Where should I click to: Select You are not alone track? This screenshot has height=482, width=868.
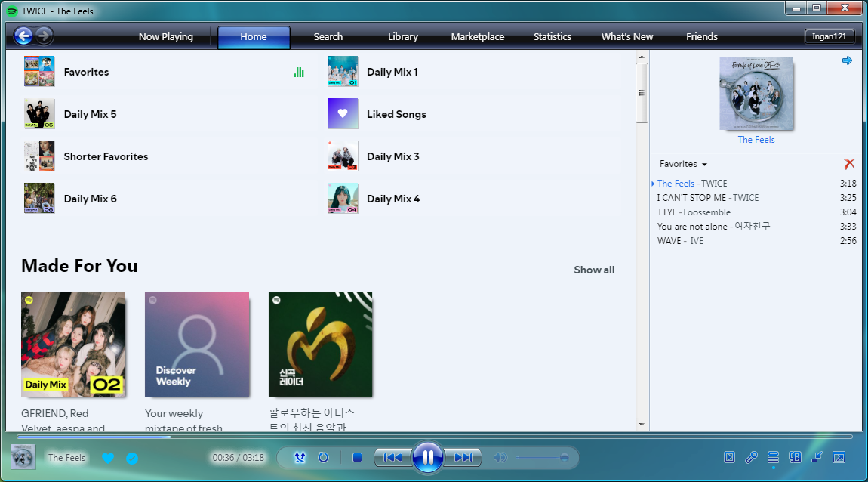click(x=756, y=227)
